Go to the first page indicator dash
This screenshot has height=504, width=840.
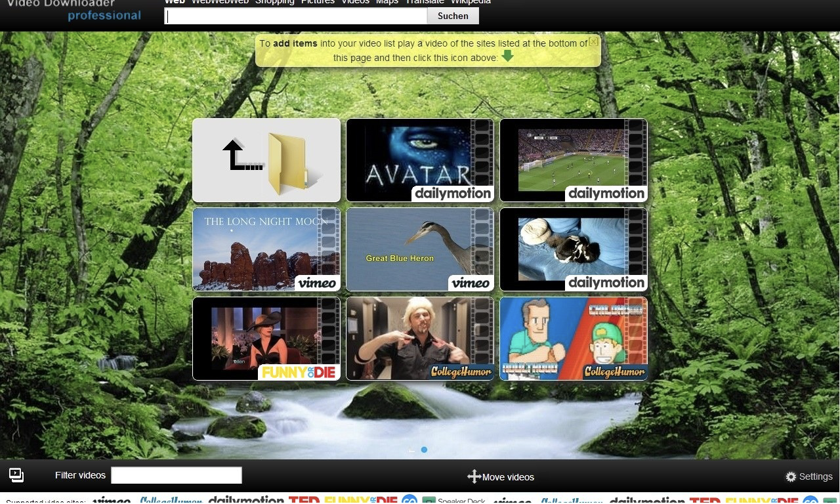pyautogui.click(x=411, y=450)
